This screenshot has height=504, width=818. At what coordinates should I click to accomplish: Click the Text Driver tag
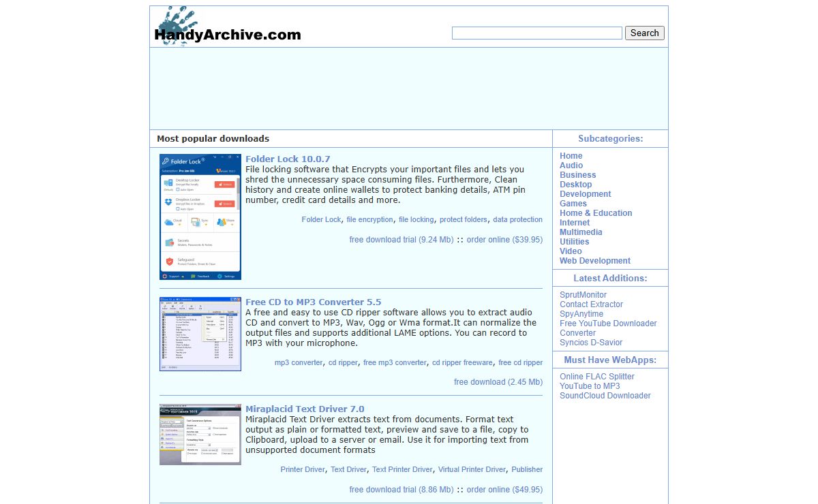pyautogui.click(x=348, y=469)
